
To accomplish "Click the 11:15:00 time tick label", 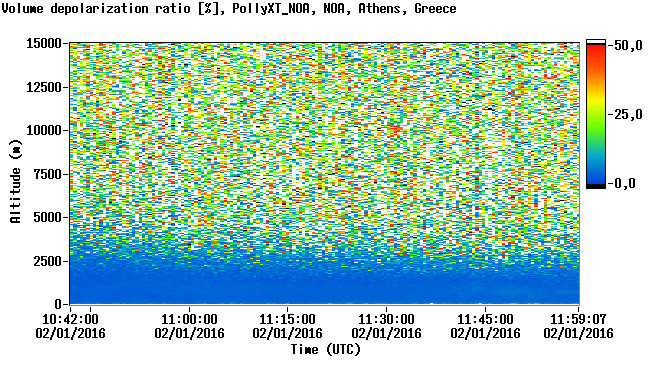I will (288, 326).
